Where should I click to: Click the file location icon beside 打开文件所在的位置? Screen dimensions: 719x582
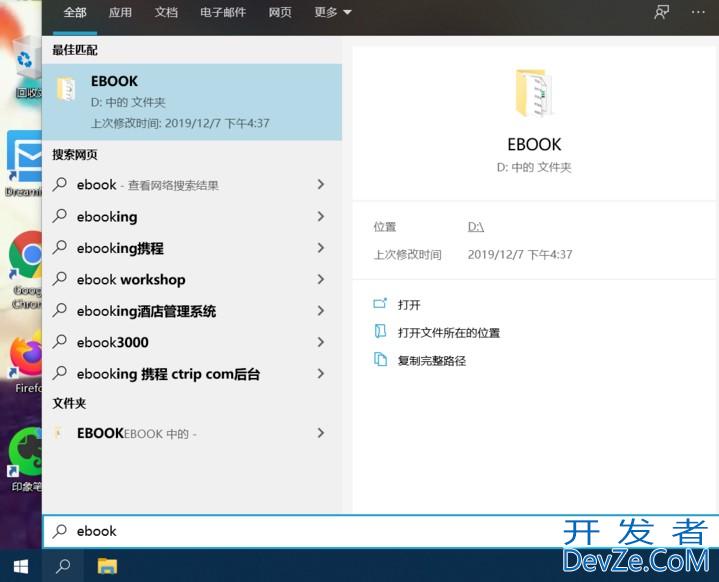380,331
